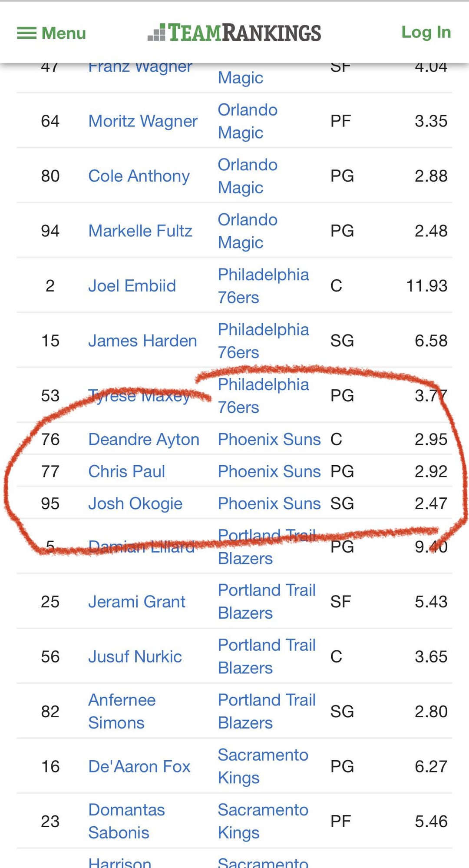Click James Harden player link

pyautogui.click(x=142, y=341)
